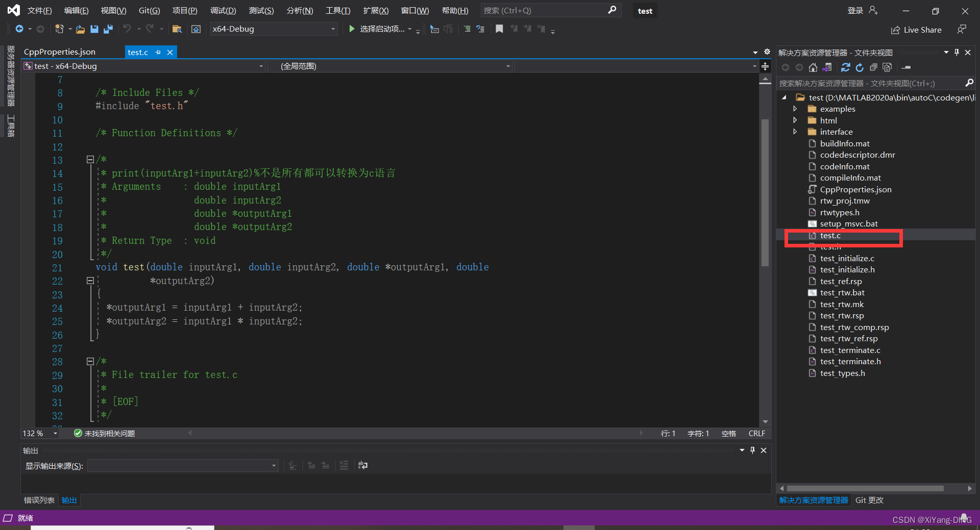Click the Navigate Backward arrow icon

click(x=19, y=29)
